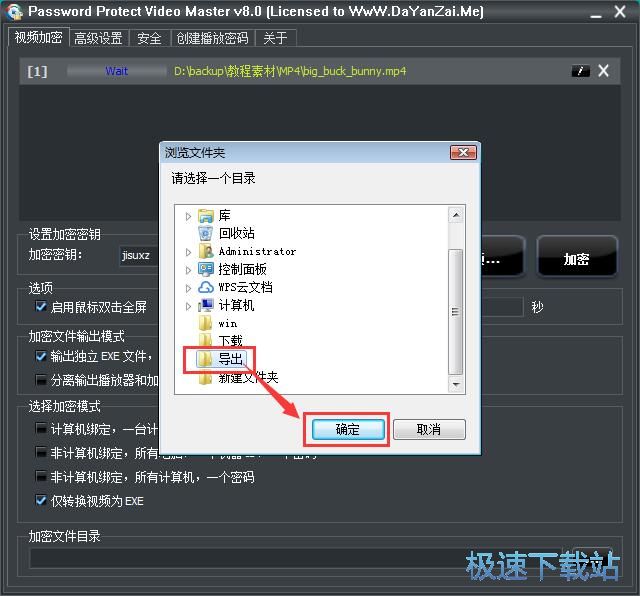
Task: Expand the 控制面板 tree node
Action: 188,270
